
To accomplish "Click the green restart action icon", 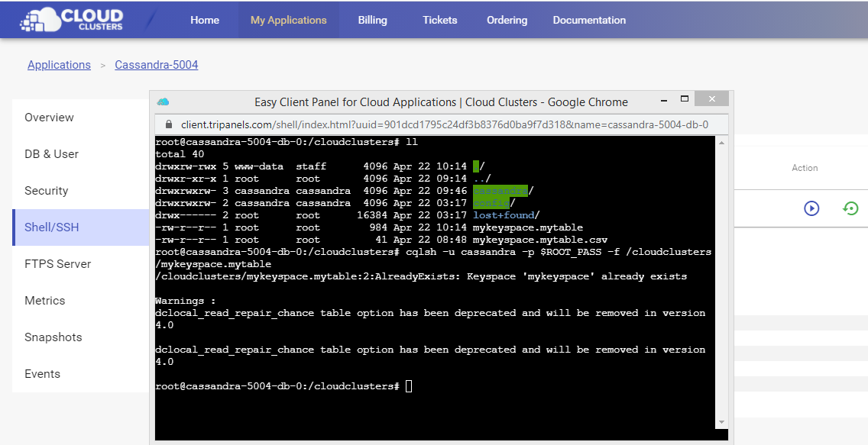I will pyautogui.click(x=850, y=208).
